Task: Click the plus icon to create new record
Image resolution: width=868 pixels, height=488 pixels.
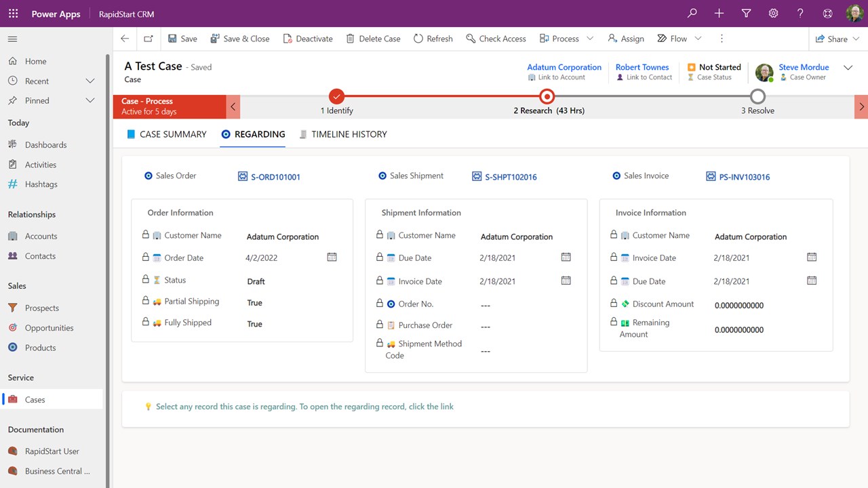Action: [x=719, y=14]
